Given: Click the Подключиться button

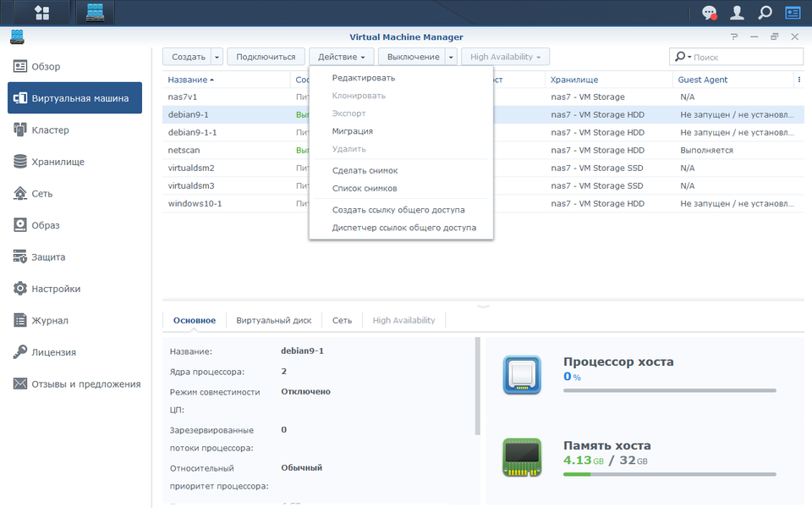Looking at the screenshot, I should point(266,57).
